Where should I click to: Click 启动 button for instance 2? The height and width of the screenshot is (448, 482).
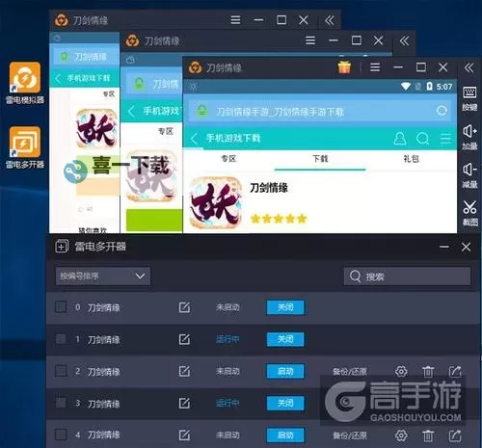coord(285,371)
